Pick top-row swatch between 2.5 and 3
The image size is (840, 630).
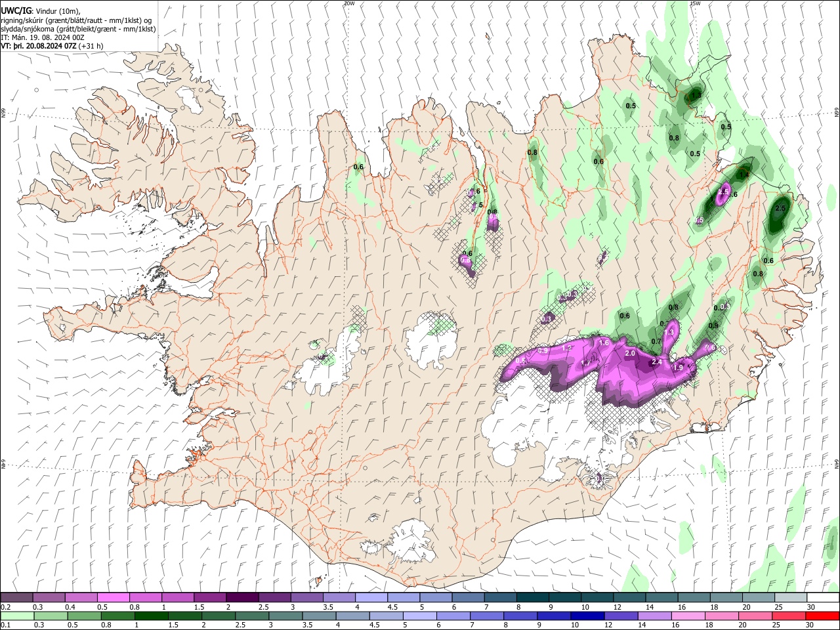[274, 597]
